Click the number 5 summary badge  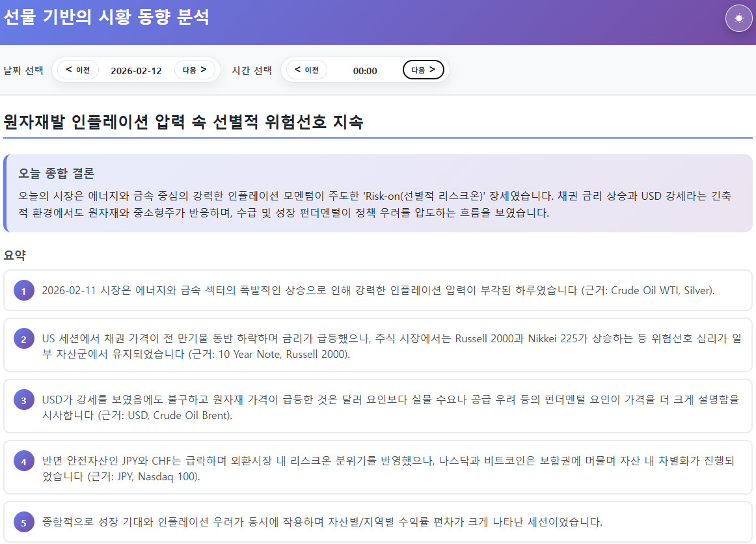coord(23,523)
